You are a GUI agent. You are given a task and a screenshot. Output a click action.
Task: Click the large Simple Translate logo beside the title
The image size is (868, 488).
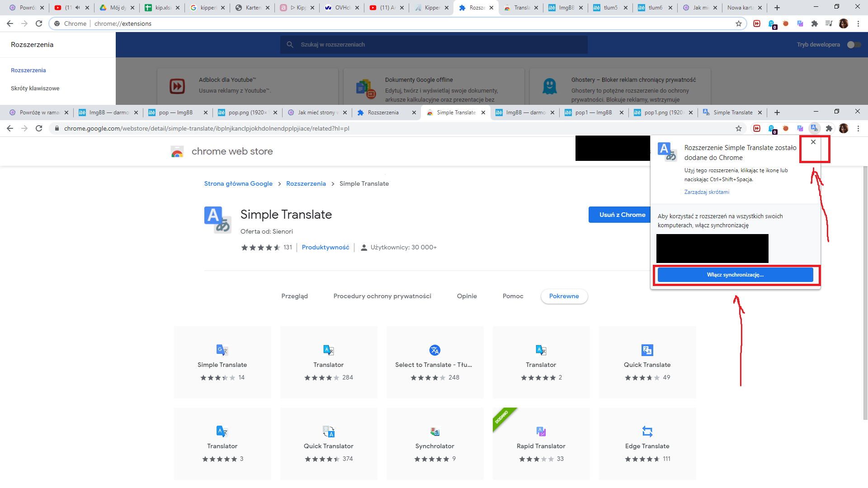click(x=217, y=220)
